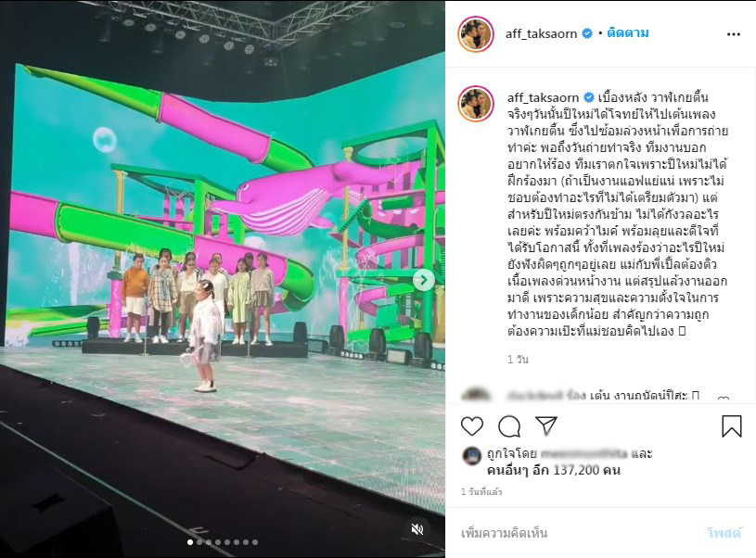Image resolution: width=756 pixels, height=558 pixels.
Task: Go to next slide with arrow
Action: click(x=423, y=280)
